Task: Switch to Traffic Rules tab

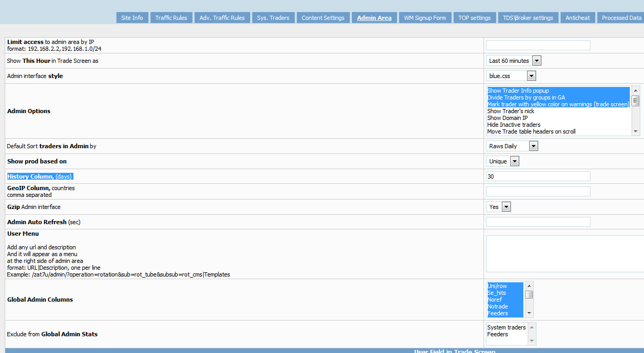Action: pos(171,18)
